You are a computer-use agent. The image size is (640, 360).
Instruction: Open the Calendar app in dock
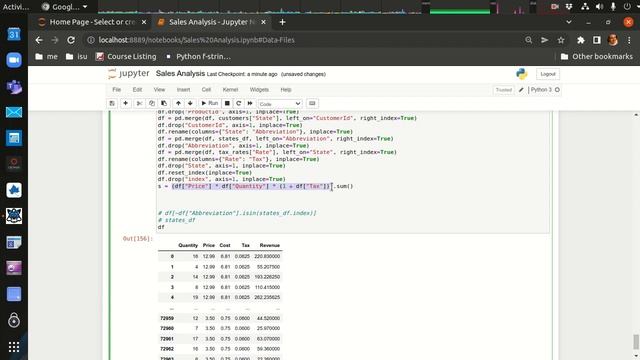pyautogui.click(x=14, y=34)
